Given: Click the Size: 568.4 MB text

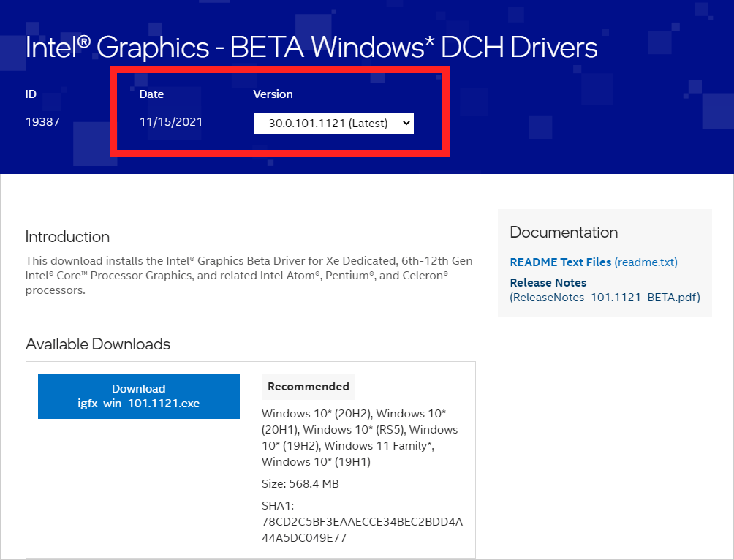Looking at the screenshot, I should coord(300,484).
